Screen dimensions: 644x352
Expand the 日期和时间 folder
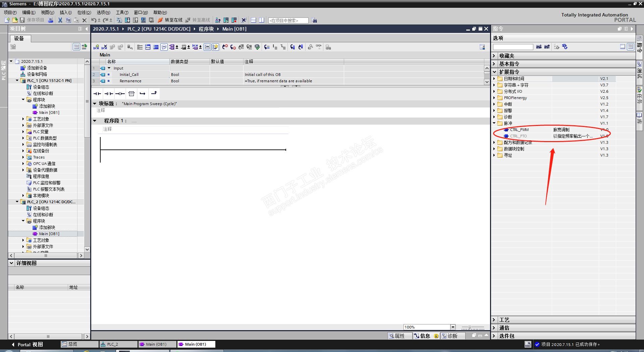pos(494,79)
